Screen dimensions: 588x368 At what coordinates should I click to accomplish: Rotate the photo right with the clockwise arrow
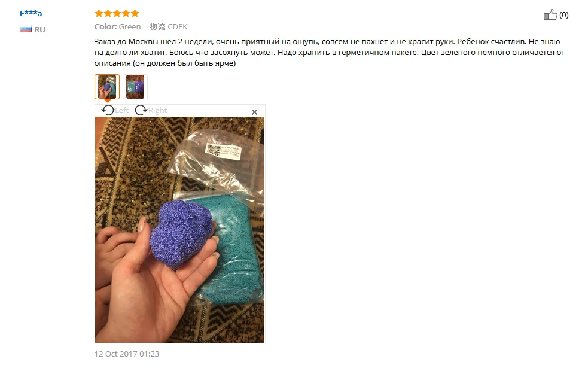pos(141,110)
